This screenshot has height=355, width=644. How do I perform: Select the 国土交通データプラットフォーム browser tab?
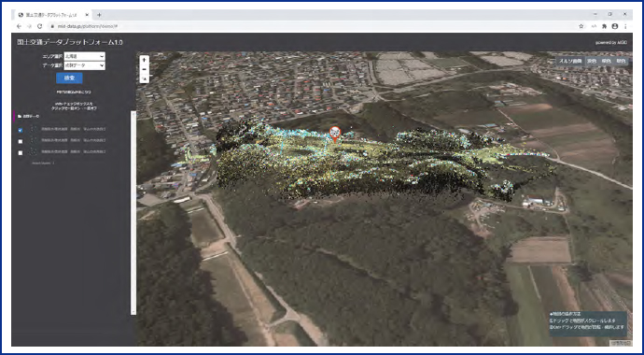point(52,15)
